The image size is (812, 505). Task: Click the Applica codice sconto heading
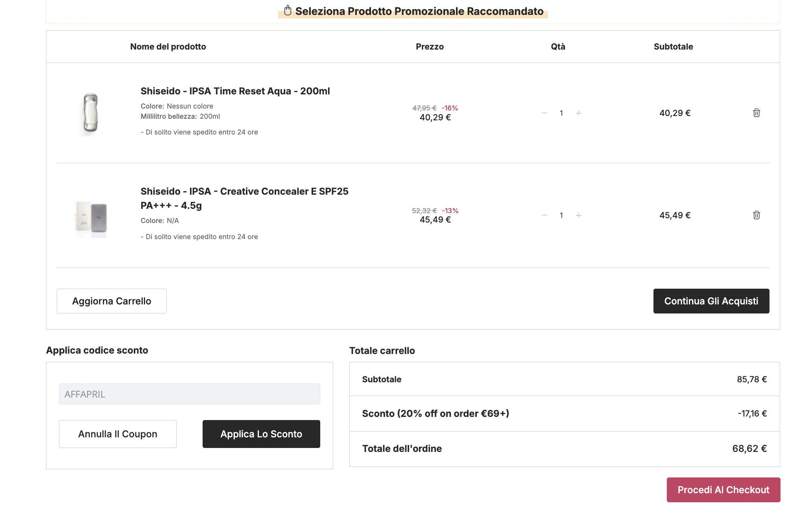tap(97, 350)
